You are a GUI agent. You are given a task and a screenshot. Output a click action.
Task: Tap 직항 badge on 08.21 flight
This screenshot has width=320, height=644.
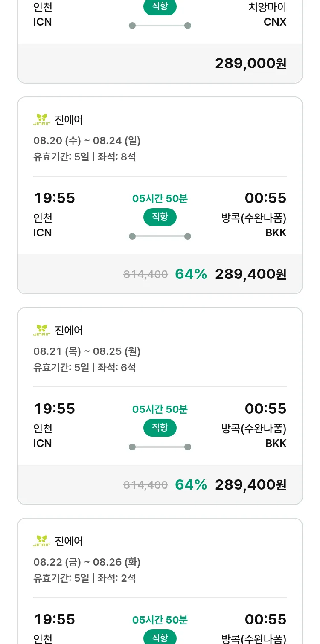point(160,428)
